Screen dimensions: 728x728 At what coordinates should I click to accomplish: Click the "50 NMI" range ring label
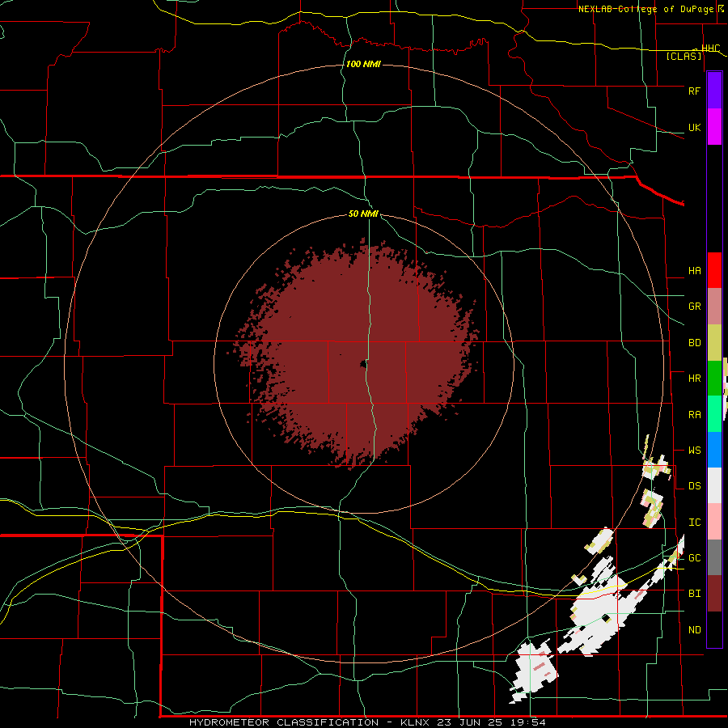[x=363, y=214]
